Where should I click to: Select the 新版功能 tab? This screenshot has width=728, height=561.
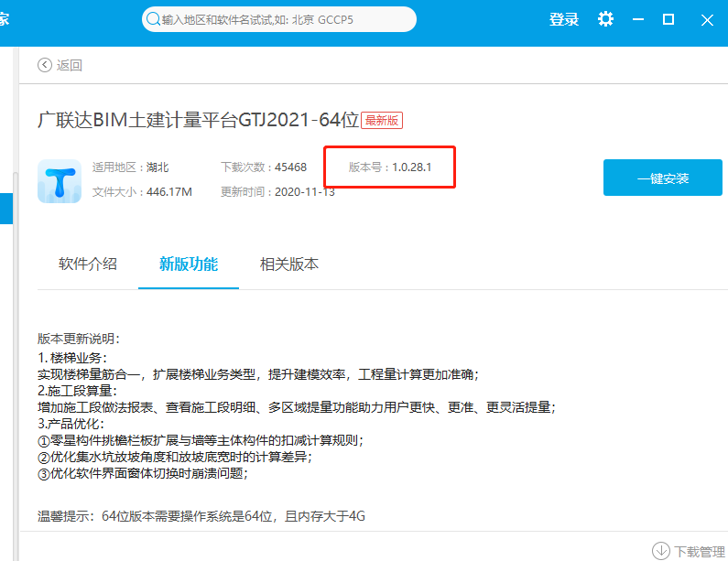click(x=189, y=264)
